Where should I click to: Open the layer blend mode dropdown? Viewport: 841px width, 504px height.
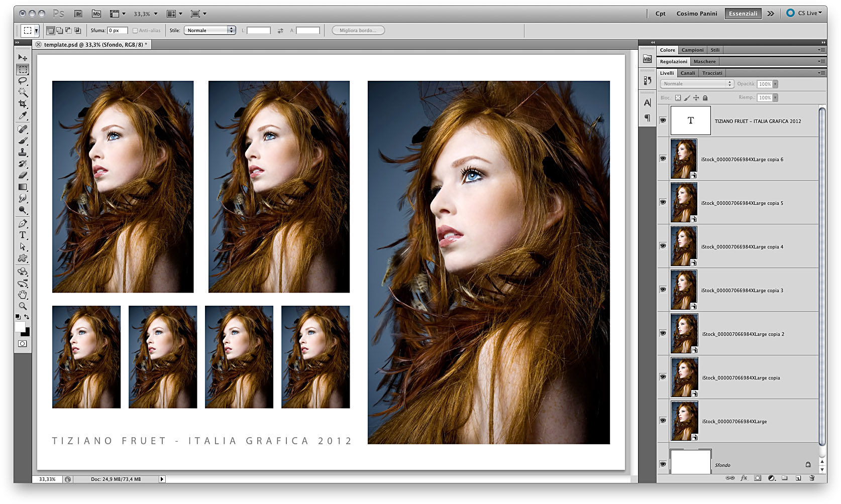696,84
